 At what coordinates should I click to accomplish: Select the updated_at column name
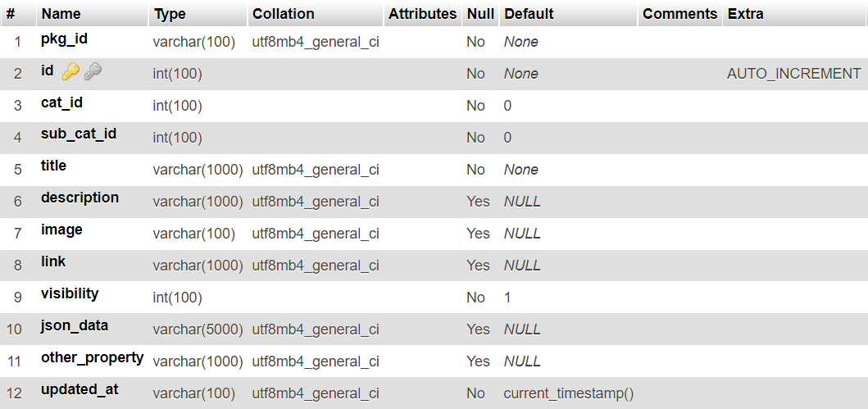pos(80,389)
